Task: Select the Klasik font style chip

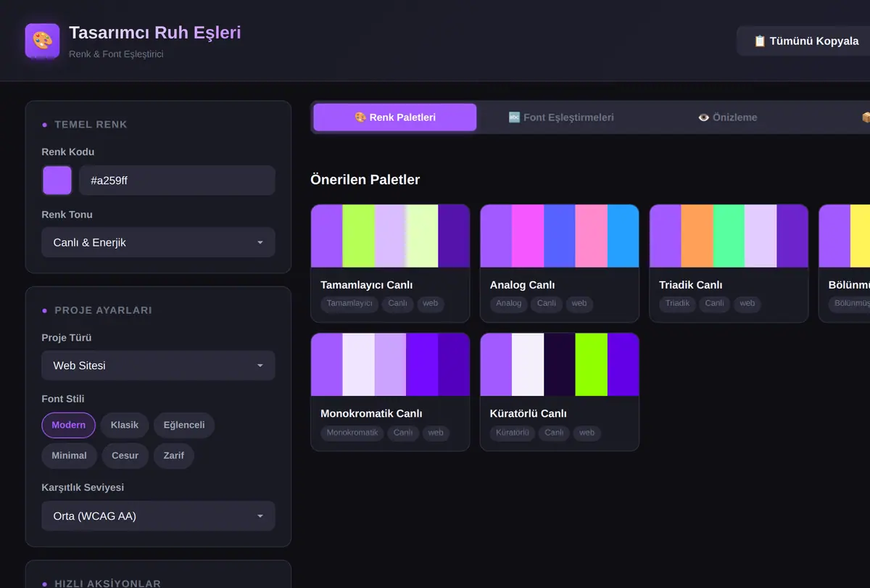Action: click(125, 425)
